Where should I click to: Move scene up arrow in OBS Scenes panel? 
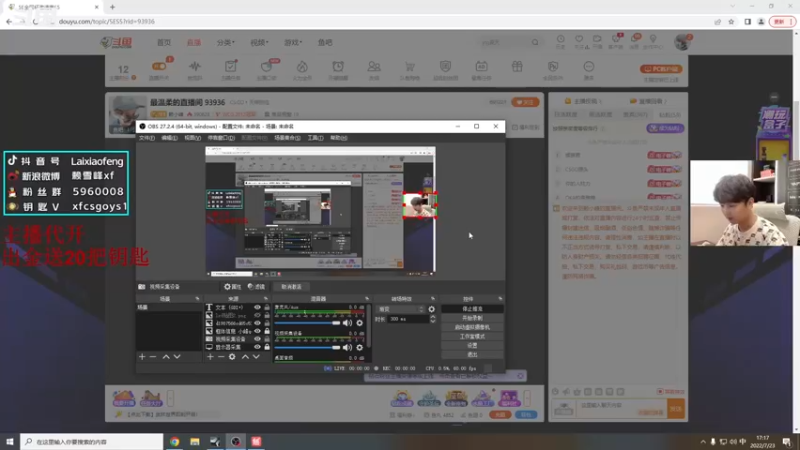pyautogui.click(x=166, y=357)
